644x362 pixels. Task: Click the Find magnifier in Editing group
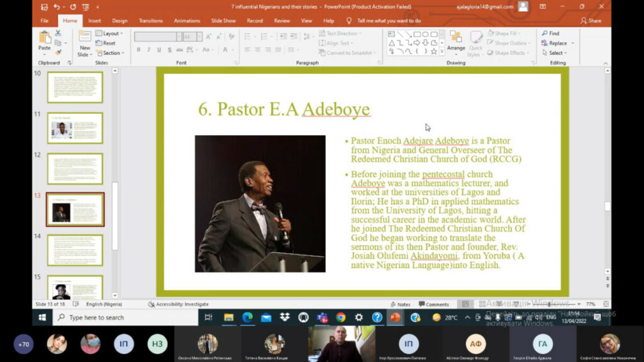coord(544,33)
